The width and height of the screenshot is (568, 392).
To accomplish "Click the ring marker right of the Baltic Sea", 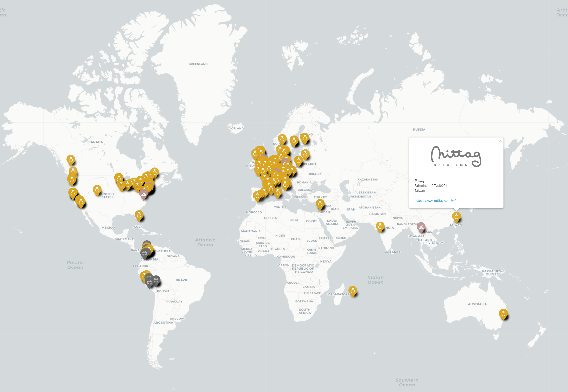I will click(x=305, y=154).
